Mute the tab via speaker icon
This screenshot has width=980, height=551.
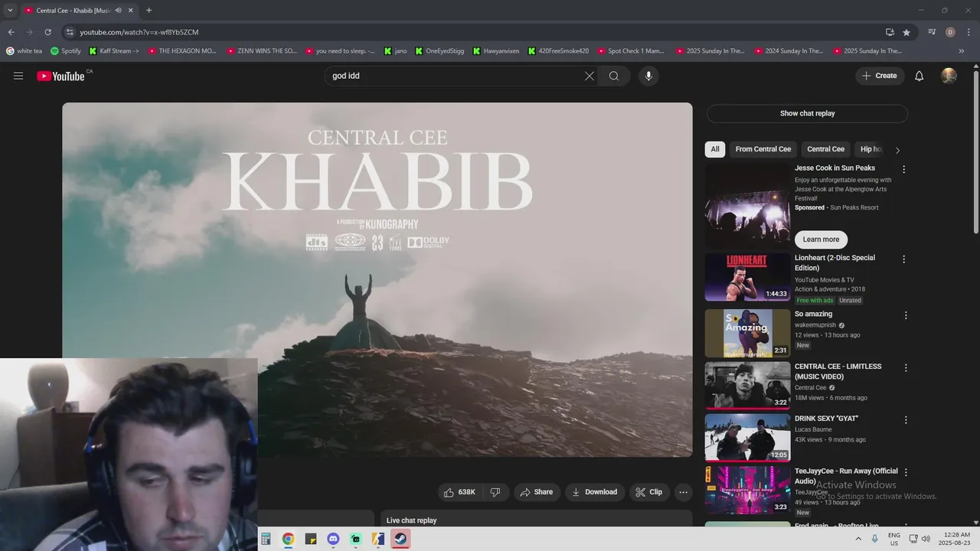click(x=118, y=11)
